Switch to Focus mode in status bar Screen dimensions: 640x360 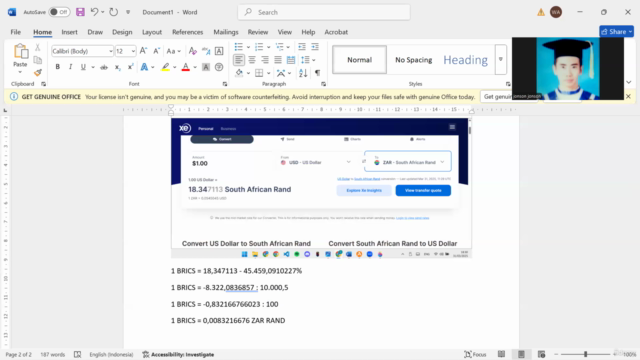coord(476,354)
